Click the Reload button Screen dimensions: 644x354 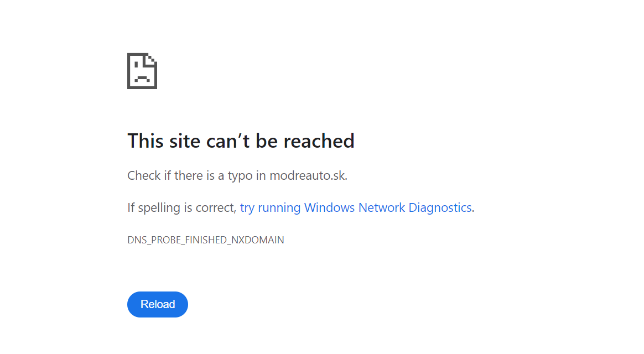(158, 304)
